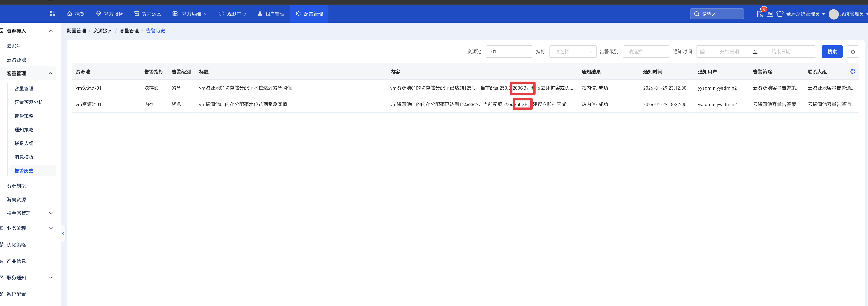The height and width of the screenshot is (306, 868).
Task: Switch language with the En icon
Action: [770, 14]
